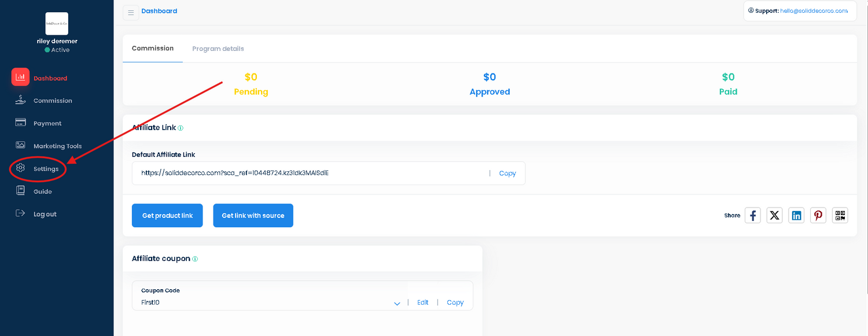
Task: Switch to the Program details tab
Action: click(x=218, y=49)
